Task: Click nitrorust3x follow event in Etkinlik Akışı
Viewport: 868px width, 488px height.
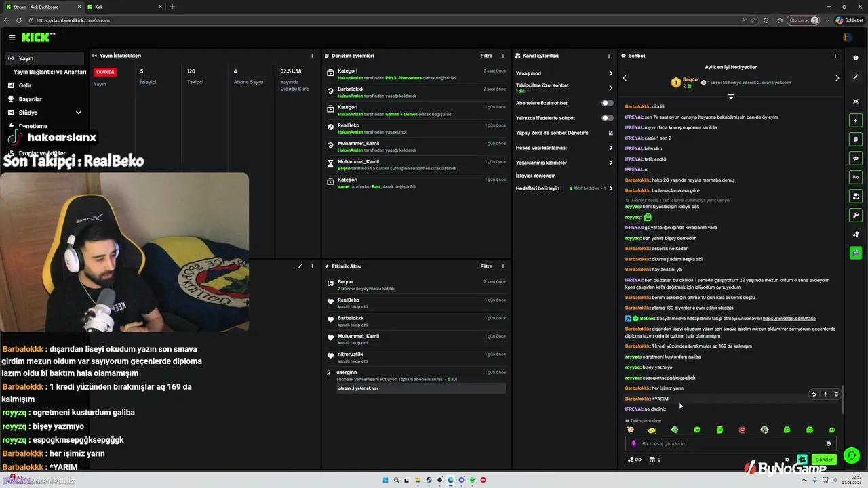Action: [416, 357]
